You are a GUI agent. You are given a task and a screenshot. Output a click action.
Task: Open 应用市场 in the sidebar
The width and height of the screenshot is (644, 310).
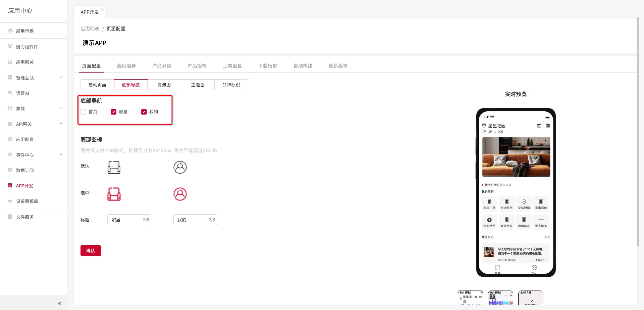[x=25, y=31]
